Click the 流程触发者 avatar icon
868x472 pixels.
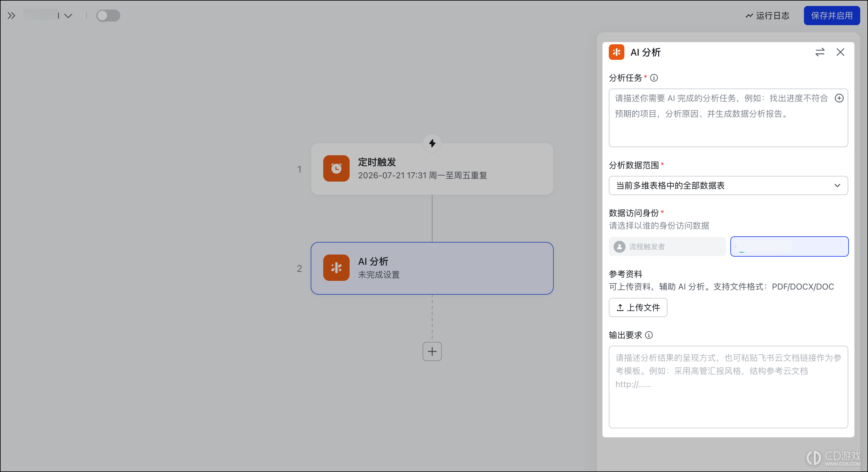[x=619, y=246]
